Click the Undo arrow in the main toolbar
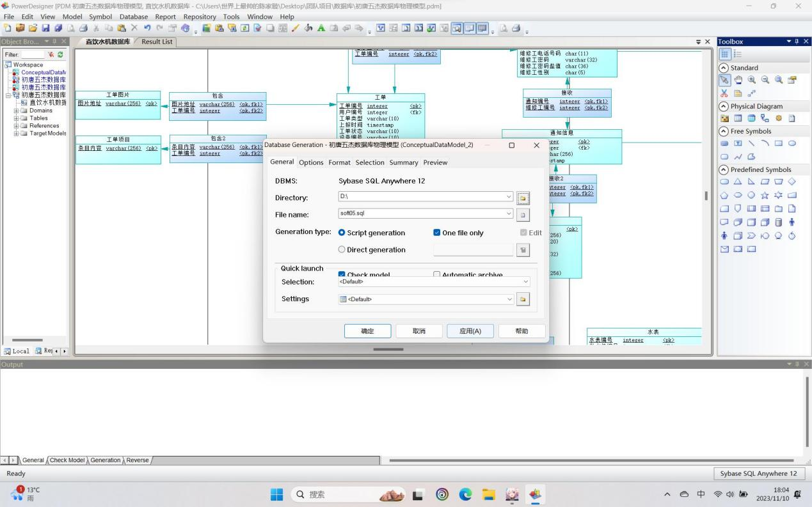 (x=148, y=28)
